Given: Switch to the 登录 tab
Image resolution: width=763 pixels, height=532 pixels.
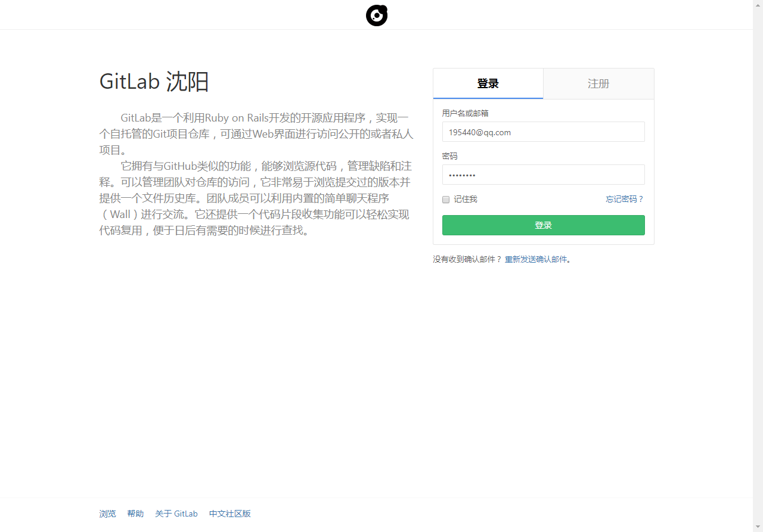Looking at the screenshot, I should [x=488, y=83].
